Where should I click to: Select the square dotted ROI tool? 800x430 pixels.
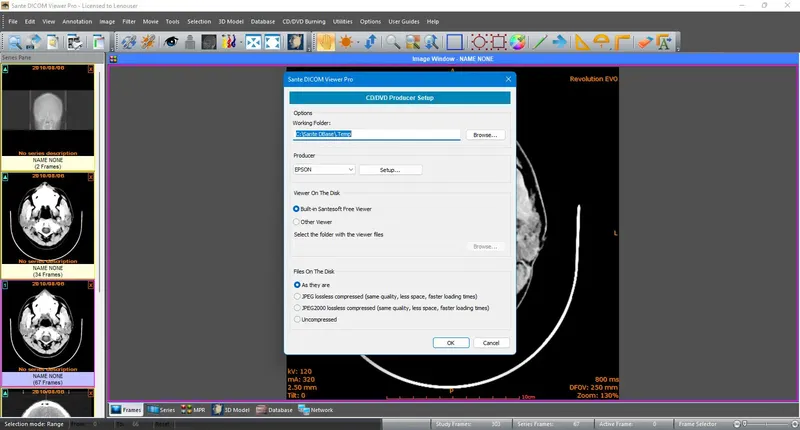[x=498, y=42]
